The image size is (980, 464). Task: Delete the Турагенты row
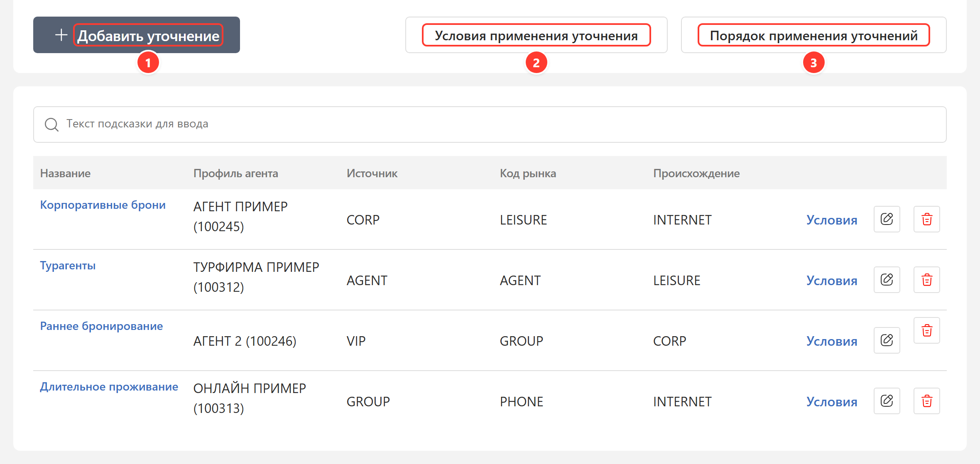point(927,280)
